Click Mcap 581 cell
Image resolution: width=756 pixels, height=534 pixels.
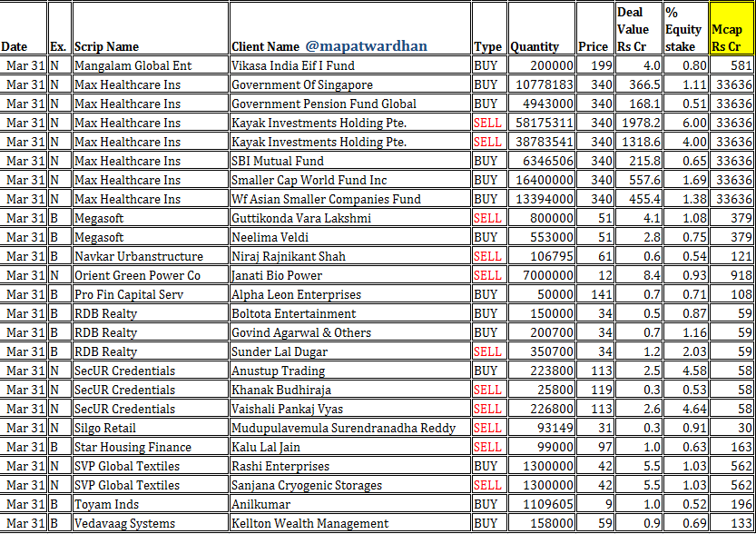(x=731, y=65)
